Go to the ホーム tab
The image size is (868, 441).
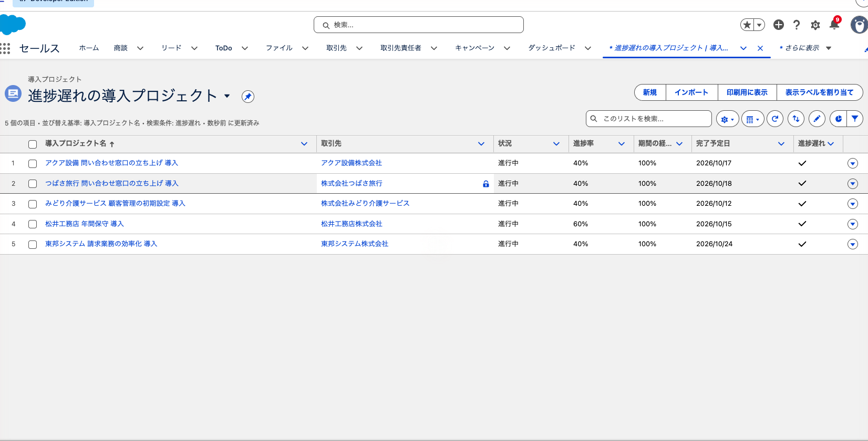[89, 48]
